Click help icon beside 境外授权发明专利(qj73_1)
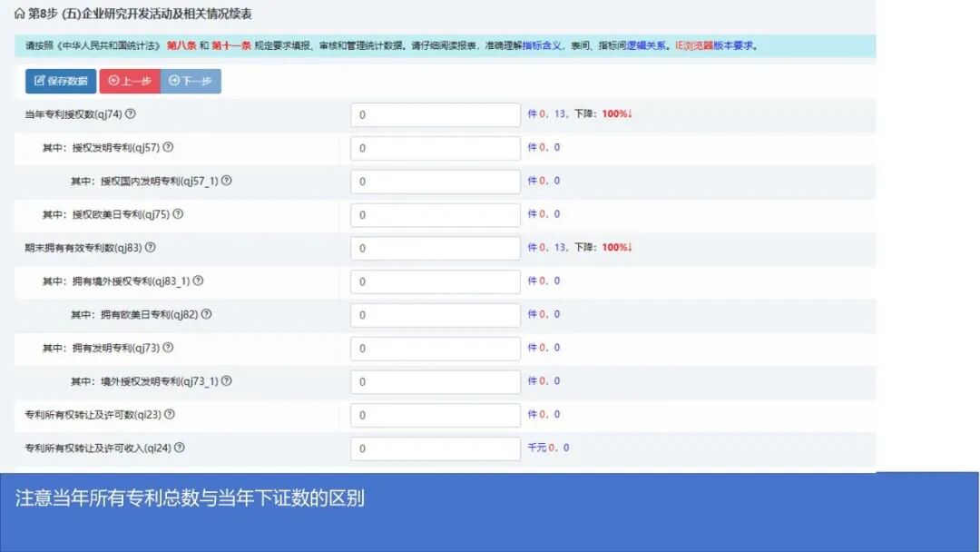Image resolution: width=980 pixels, height=552 pixels. (x=228, y=381)
